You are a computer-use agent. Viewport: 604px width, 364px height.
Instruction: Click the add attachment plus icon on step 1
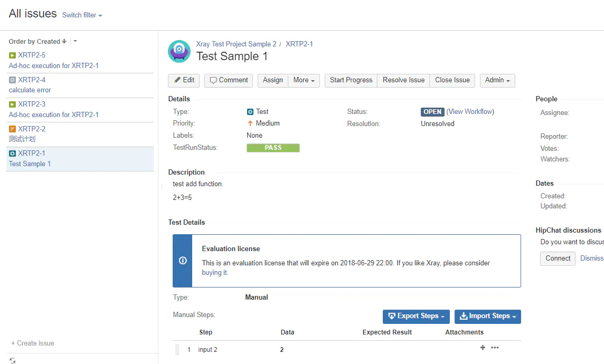[482, 348]
